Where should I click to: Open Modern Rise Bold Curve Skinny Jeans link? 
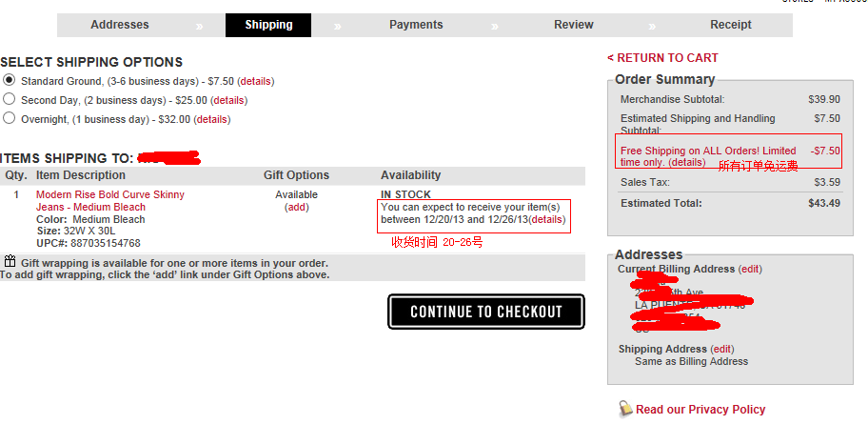coord(110,201)
